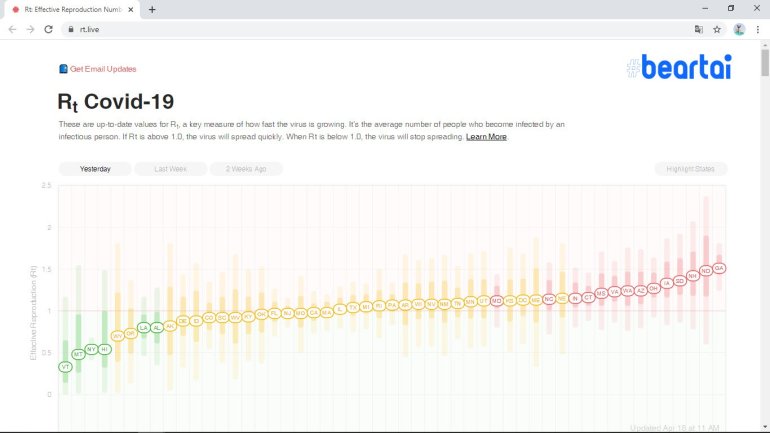This screenshot has width=770, height=433.
Task: Select the Yesterday time filter
Action: pos(95,169)
